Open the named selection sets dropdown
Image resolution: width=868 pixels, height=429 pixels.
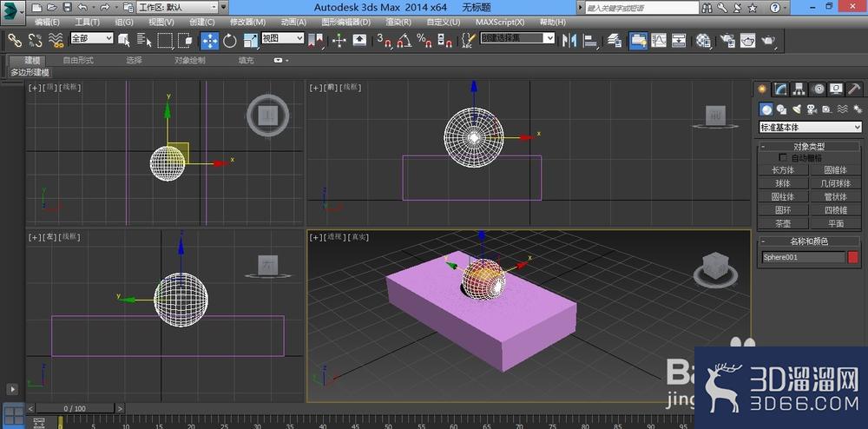[517, 38]
